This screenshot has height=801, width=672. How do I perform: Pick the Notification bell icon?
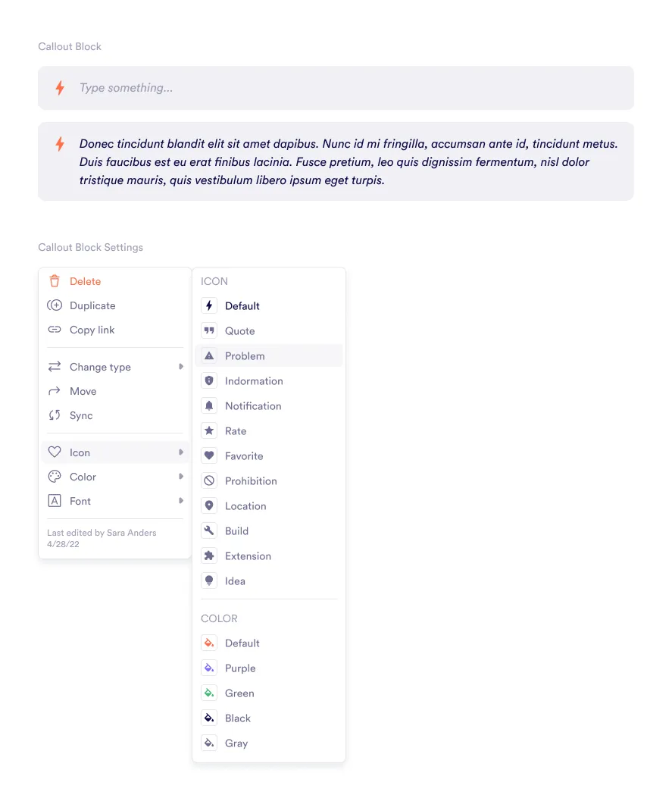[x=209, y=406]
